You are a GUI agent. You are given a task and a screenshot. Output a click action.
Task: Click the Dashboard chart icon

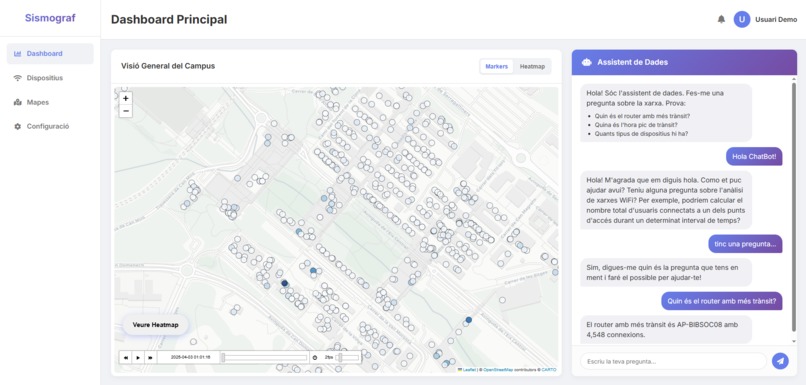point(17,53)
